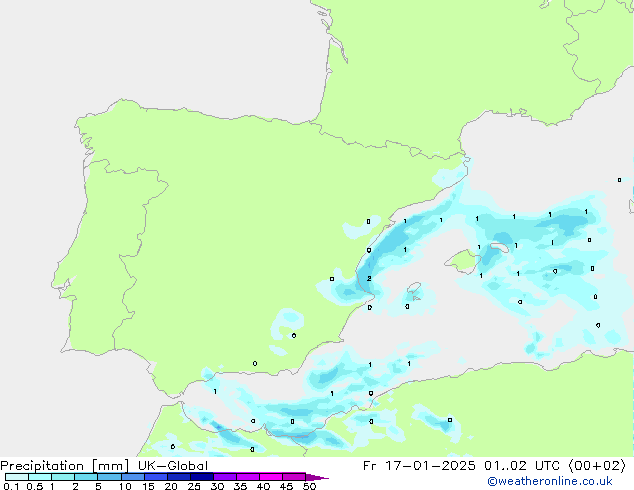Choose the 20–25 mm legend color swatch
Viewport: 634px width, 490px height.
(178, 477)
